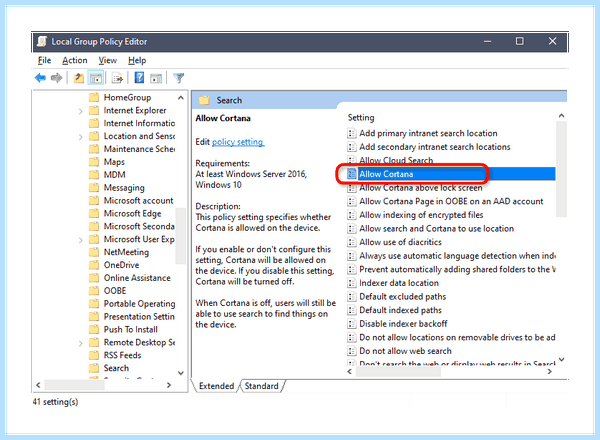Click the Export List toolbar icon
This screenshot has width=600, height=440.
pos(117,78)
